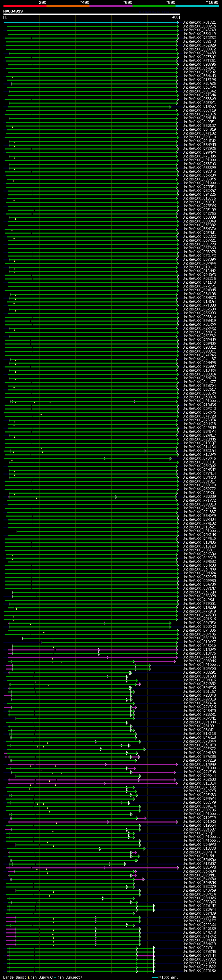This screenshot has width=222, height=980.
Task: Click label UniRef100_C1EIR6
Action: point(199,80)
